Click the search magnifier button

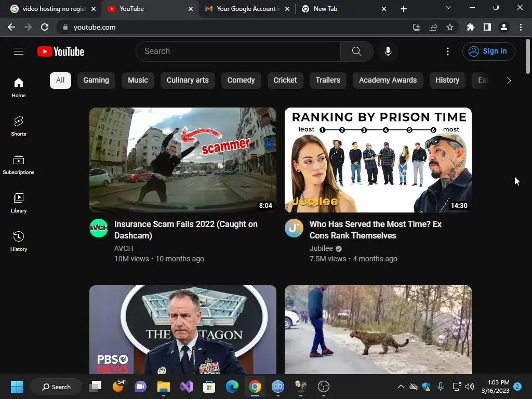(356, 51)
